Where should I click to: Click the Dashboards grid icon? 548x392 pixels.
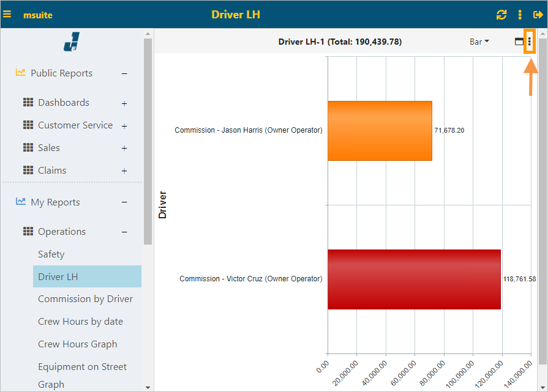click(x=28, y=102)
